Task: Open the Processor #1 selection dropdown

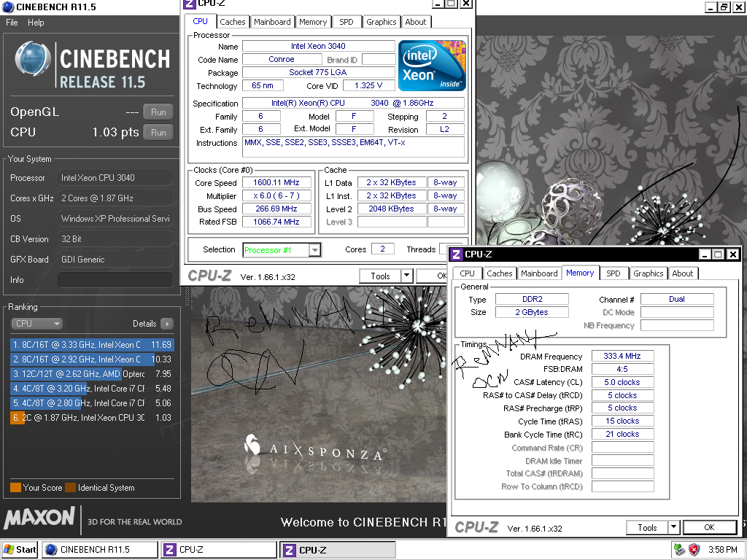Action: [x=314, y=250]
